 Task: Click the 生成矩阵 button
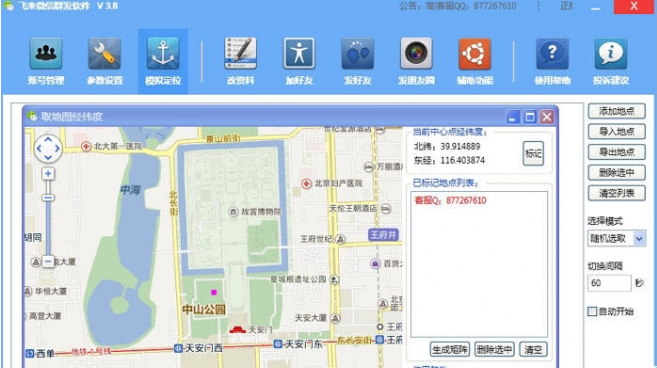click(x=450, y=350)
